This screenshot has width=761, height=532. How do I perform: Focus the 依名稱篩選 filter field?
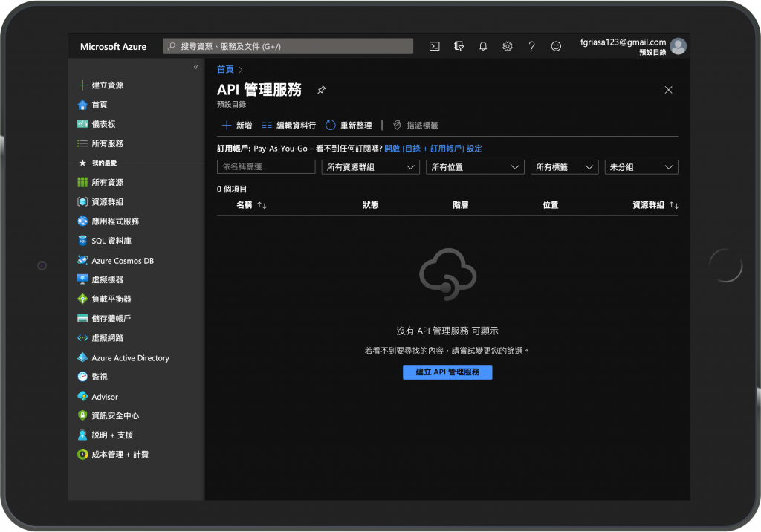[x=266, y=166]
